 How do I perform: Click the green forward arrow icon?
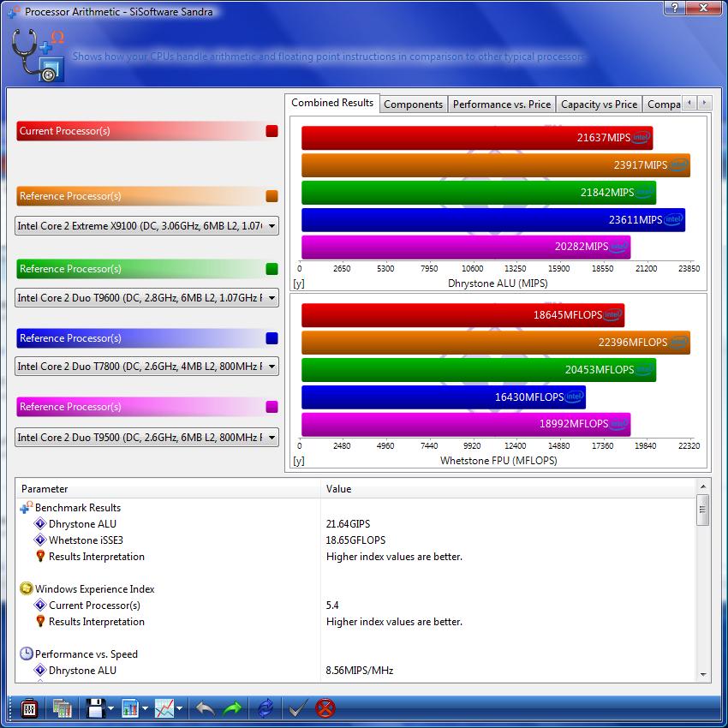point(232,708)
